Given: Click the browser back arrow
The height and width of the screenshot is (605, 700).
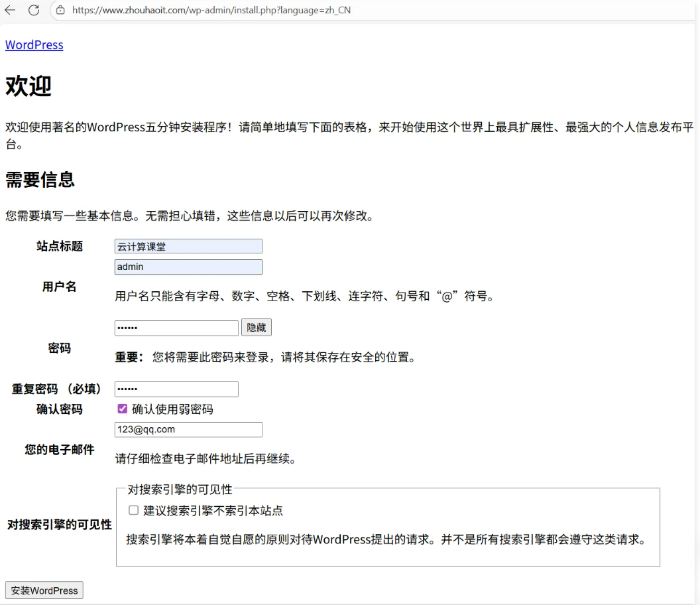Looking at the screenshot, I should point(10,10).
